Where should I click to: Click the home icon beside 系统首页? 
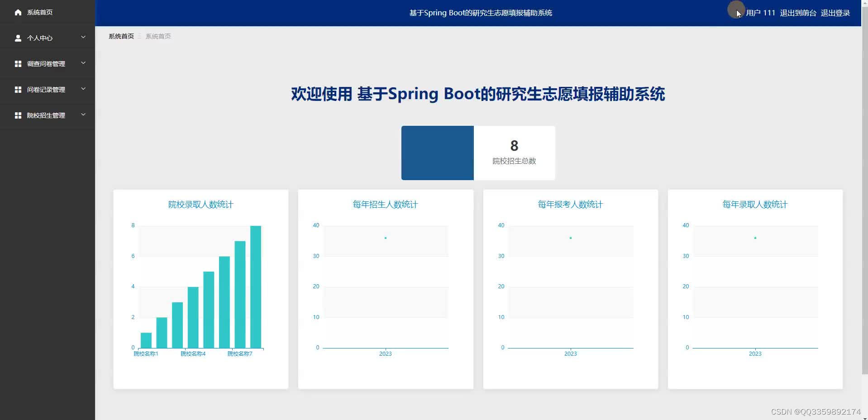coord(18,12)
